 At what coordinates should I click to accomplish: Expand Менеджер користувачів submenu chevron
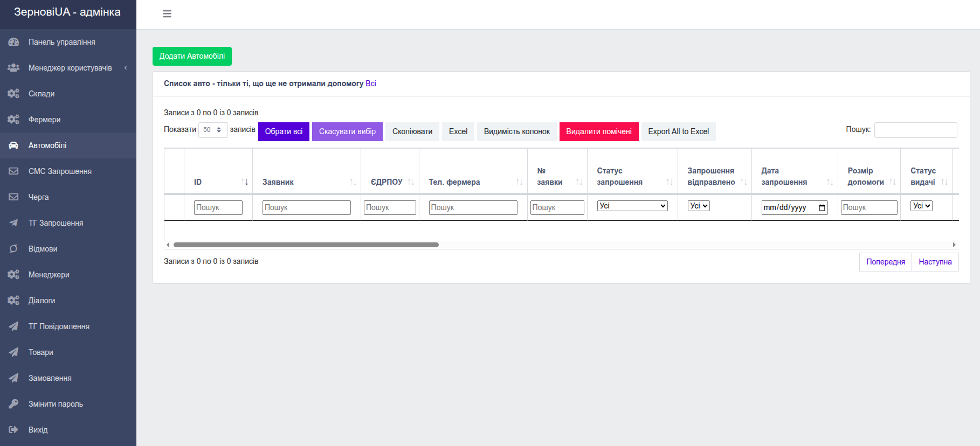(126, 68)
